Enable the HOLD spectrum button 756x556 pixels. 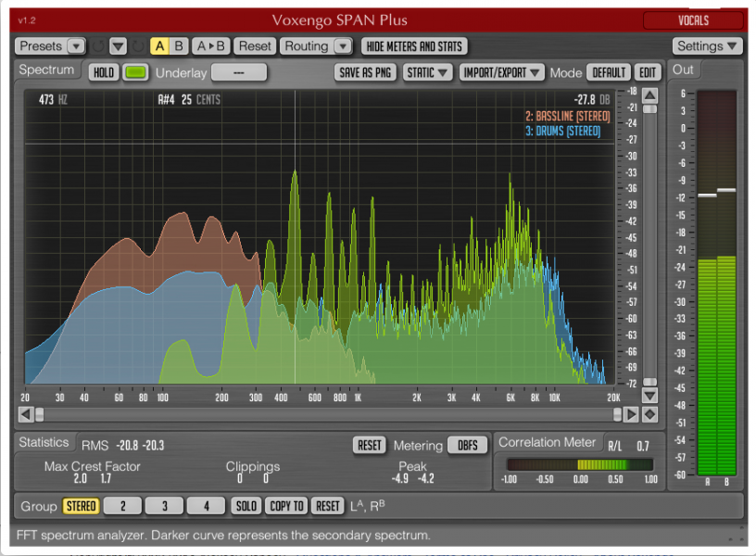pos(104,72)
